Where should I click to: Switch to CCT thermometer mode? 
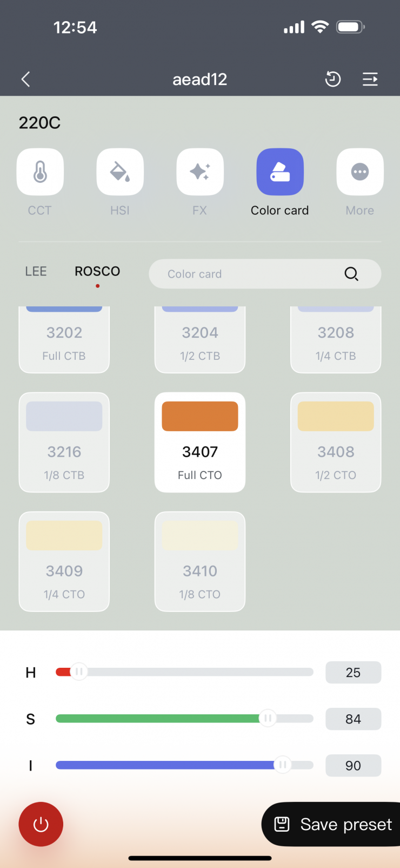click(40, 172)
